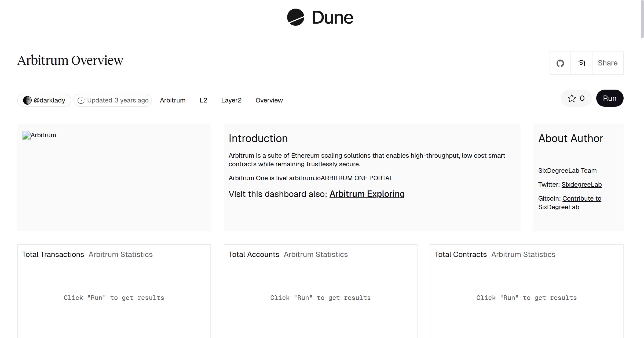The width and height of the screenshot is (644, 338).
Task: Click the Dune logo icon
Action: pyautogui.click(x=295, y=17)
